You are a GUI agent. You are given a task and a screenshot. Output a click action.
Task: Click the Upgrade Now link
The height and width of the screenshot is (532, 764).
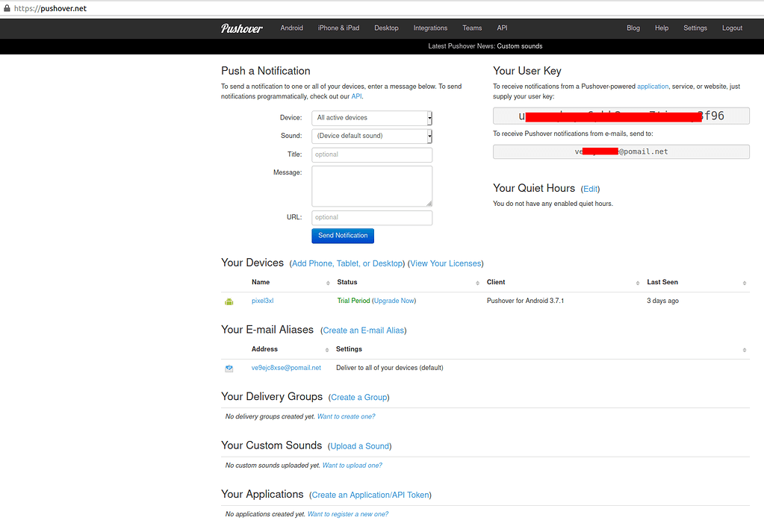(394, 301)
